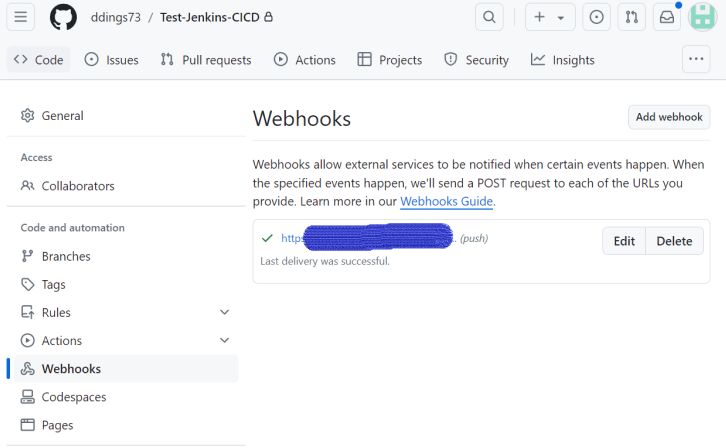Open the Webhooks Guide link
This screenshot has height=448, width=726.
click(446, 202)
